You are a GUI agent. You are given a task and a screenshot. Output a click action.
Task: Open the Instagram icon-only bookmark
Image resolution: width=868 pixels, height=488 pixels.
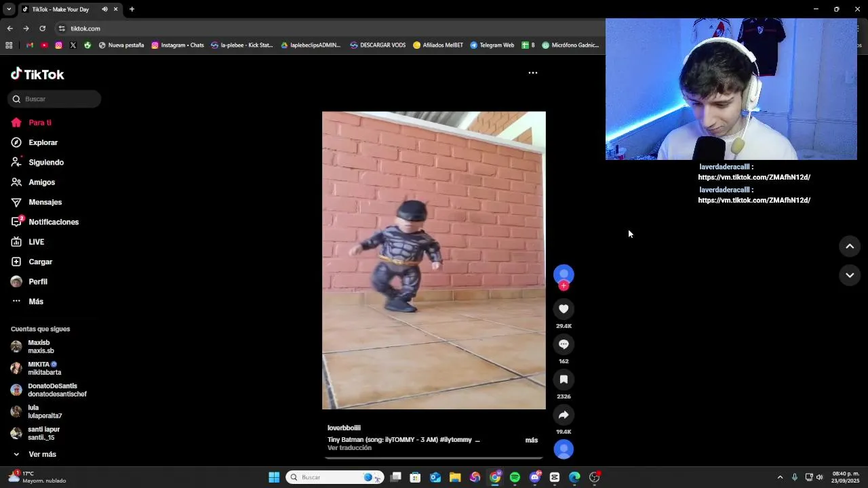coord(58,45)
